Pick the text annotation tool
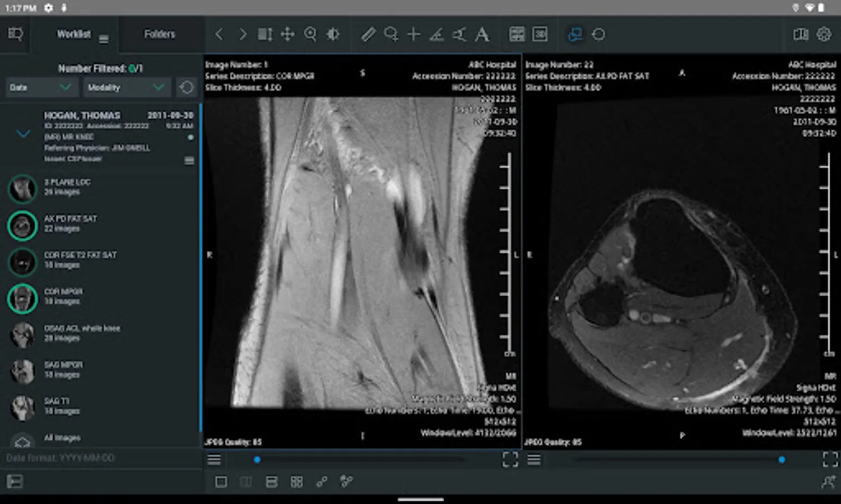The height and width of the screenshot is (504, 841). (482, 35)
